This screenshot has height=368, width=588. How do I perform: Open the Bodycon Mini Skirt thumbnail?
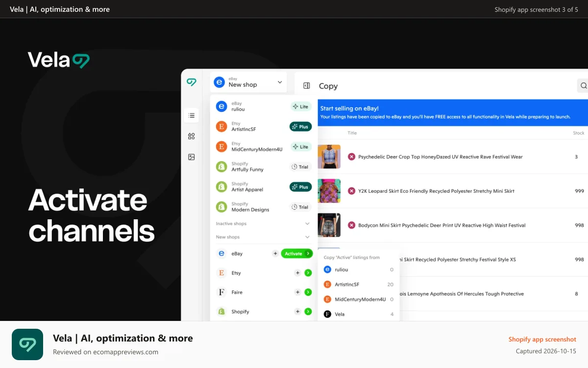pyautogui.click(x=329, y=225)
